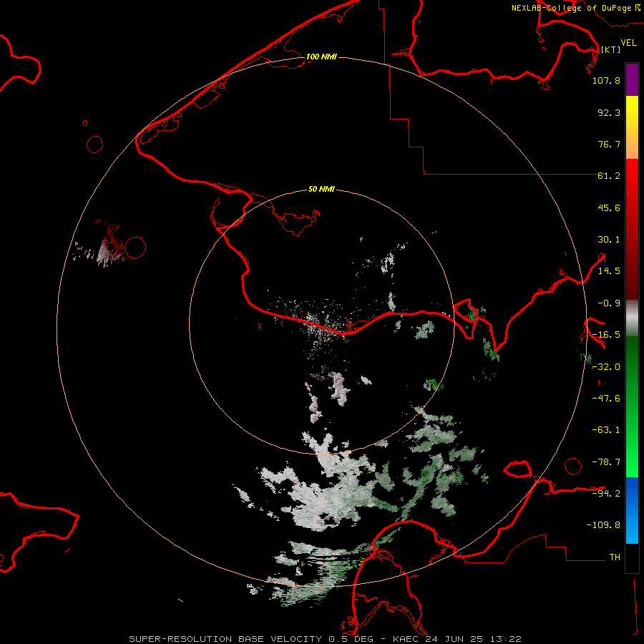Click the -63.1 value on the velocity scale
Screen dimensions: 644x644
point(606,430)
